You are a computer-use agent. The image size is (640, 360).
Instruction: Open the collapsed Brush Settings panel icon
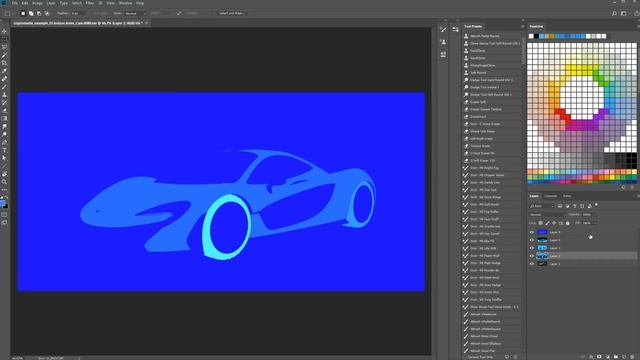click(443, 30)
